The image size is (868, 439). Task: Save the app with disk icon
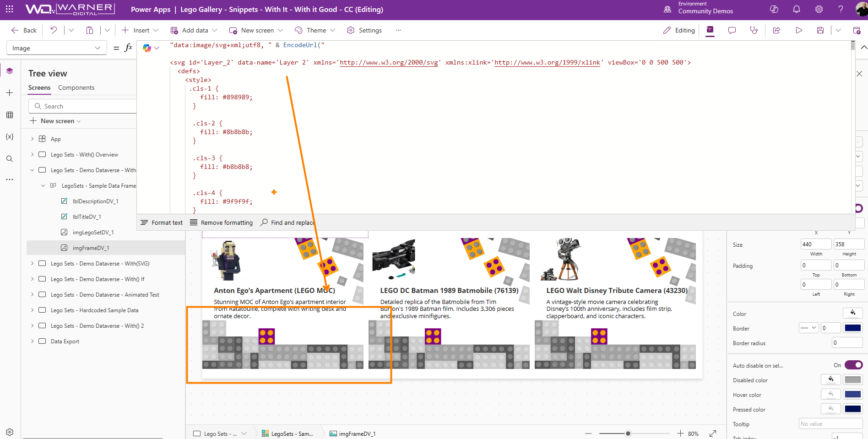[x=820, y=30]
